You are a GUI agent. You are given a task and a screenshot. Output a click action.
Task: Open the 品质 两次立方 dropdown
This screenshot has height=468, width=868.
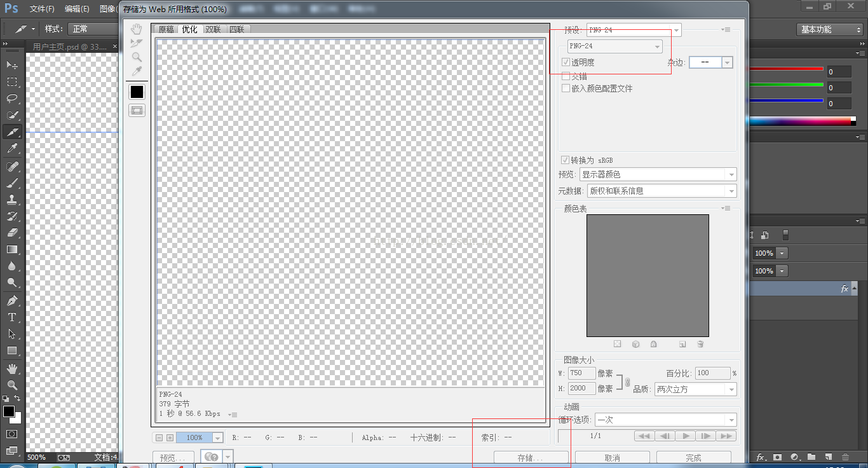[x=695, y=389]
